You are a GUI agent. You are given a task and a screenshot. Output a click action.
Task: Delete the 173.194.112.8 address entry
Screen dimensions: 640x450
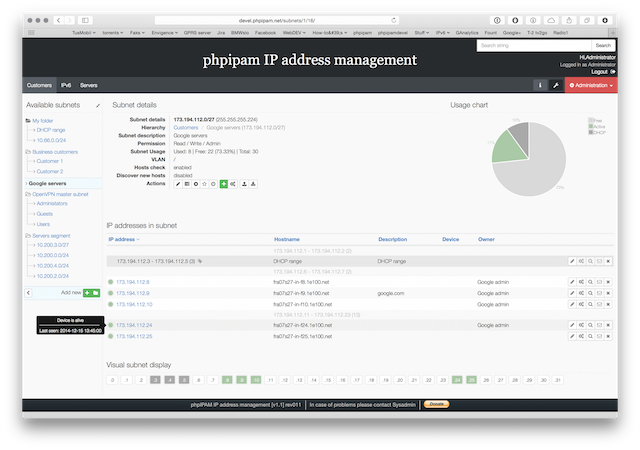coord(608,282)
